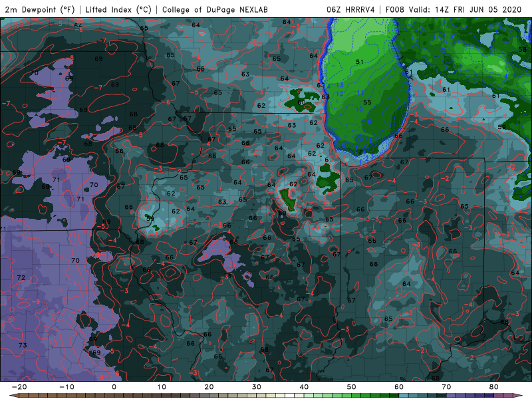This screenshot has height=399, width=532.
Task: Click the '58' dewpoint value on map
Action: pyautogui.click(x=523, y=50)
